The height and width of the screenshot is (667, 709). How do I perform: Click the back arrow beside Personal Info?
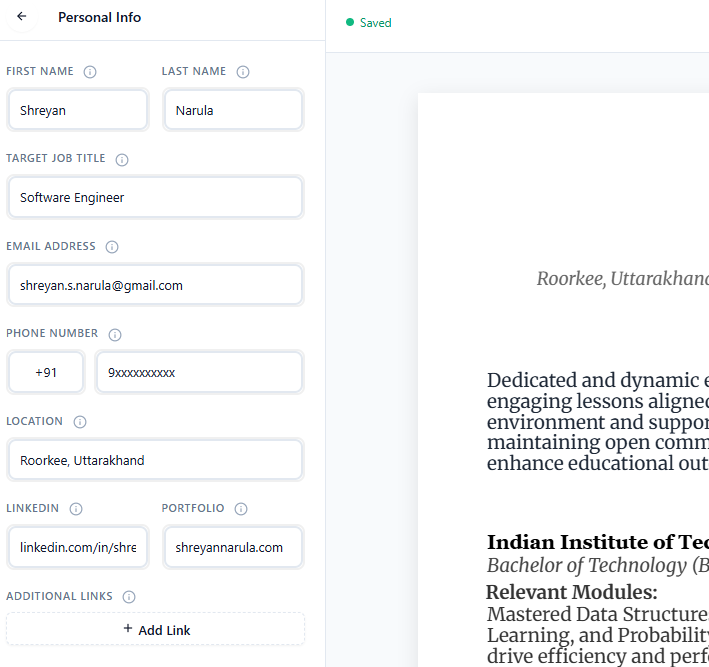click(x=22, y=17)
